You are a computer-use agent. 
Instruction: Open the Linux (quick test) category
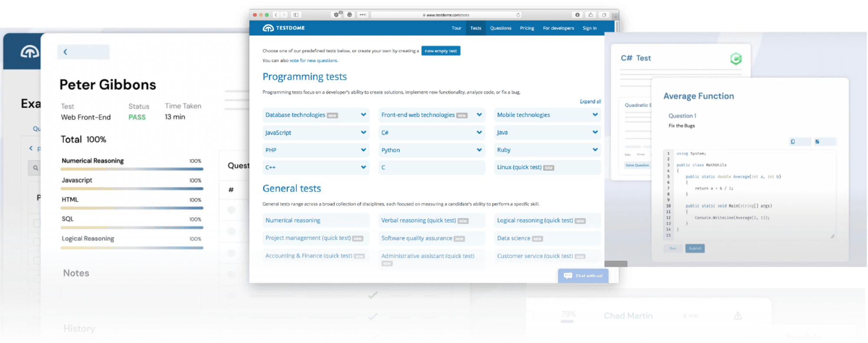click(548, 167)
